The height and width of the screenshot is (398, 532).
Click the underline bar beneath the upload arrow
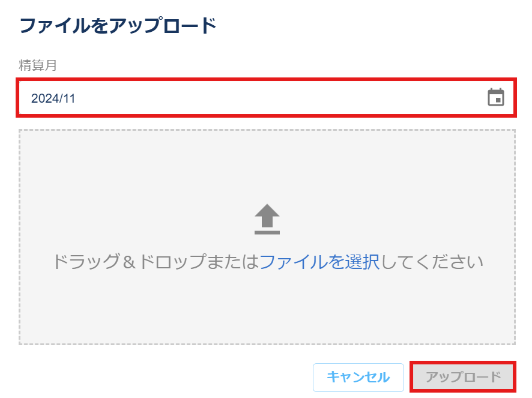pyautogui.click(x=267, y=232)
